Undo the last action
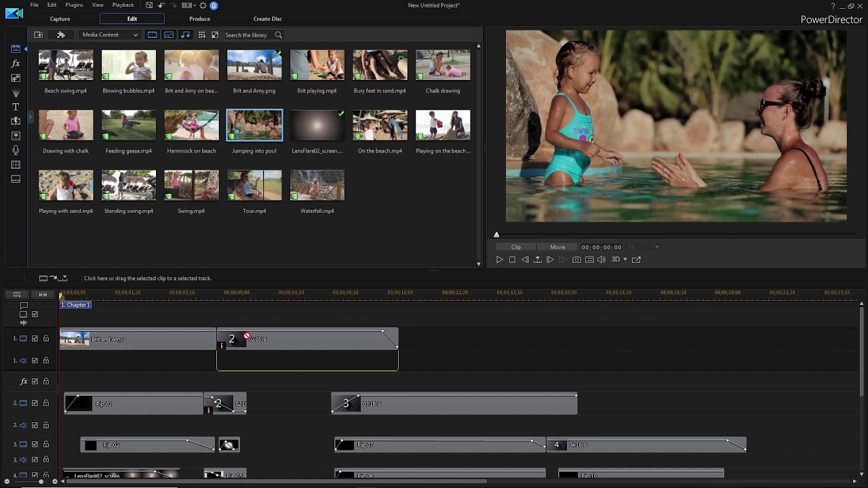The width and height of the screenshot is (868, 488). 161,5
